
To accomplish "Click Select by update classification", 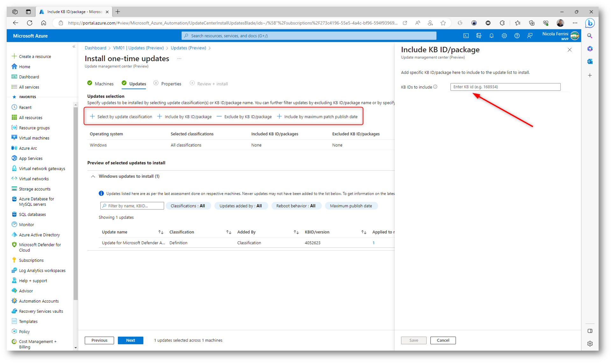I will click(x=121, y=117).
